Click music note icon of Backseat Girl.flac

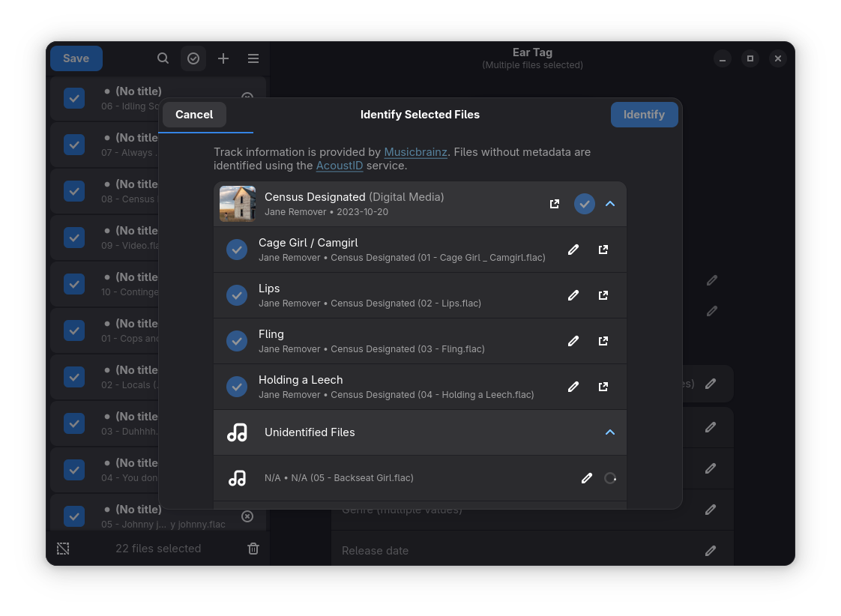(x=237, y=478)
